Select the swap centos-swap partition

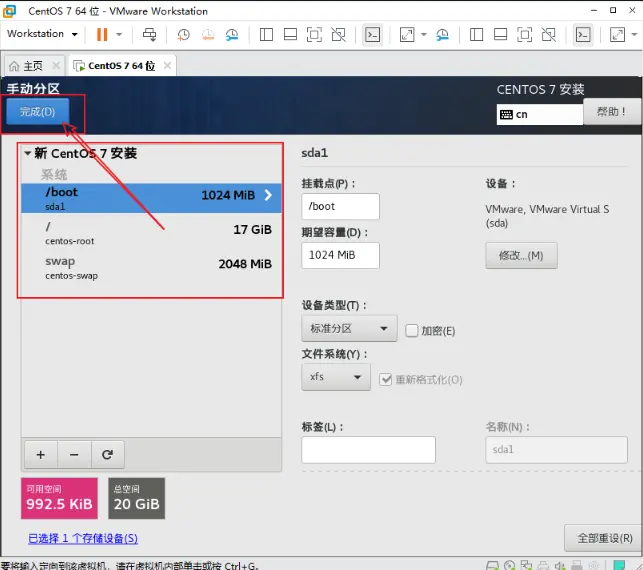click(x=150, y=268)
